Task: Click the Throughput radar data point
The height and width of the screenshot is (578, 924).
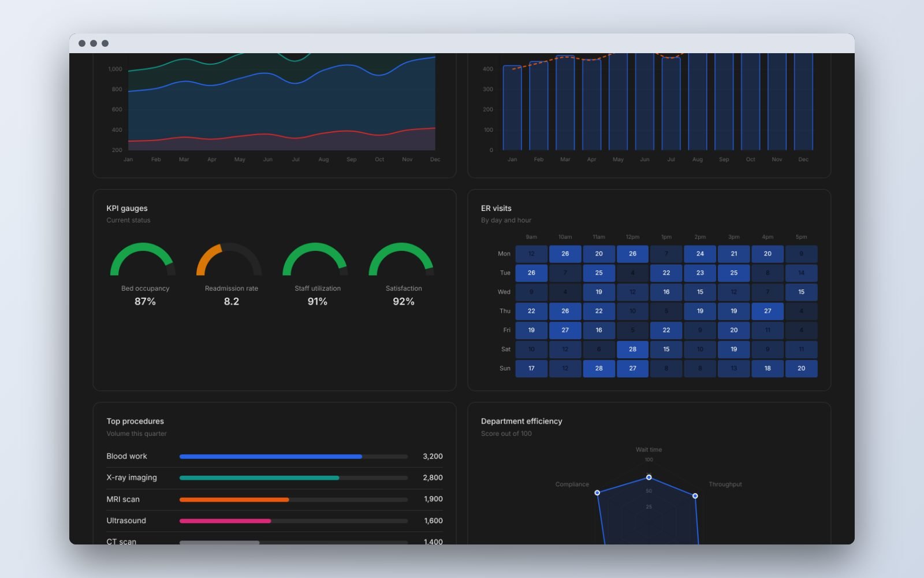Action: point(695,496)
